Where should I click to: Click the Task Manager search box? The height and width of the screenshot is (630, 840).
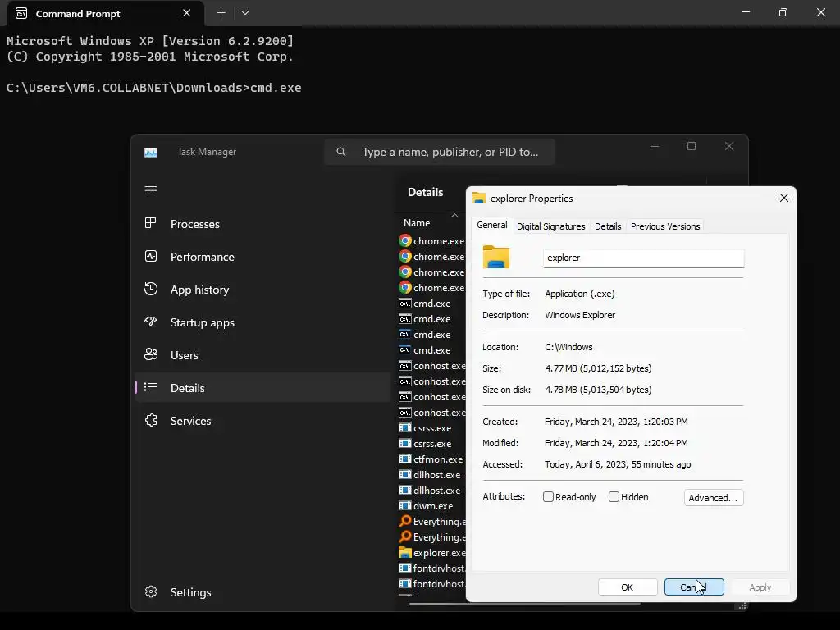[440, 152]
